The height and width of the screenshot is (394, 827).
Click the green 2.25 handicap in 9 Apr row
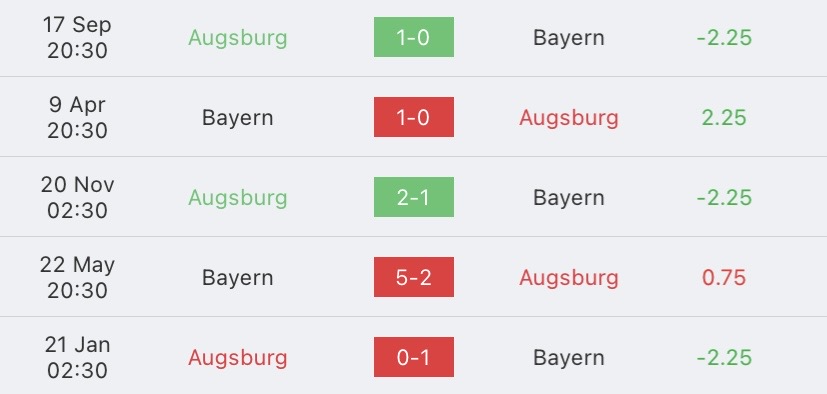tap(724, 117)
